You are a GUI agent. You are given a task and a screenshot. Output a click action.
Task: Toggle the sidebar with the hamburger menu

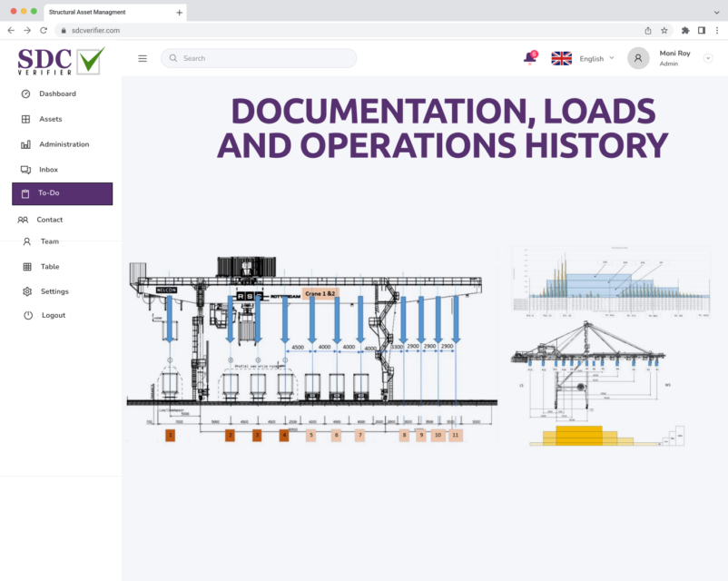click(143, 58)
